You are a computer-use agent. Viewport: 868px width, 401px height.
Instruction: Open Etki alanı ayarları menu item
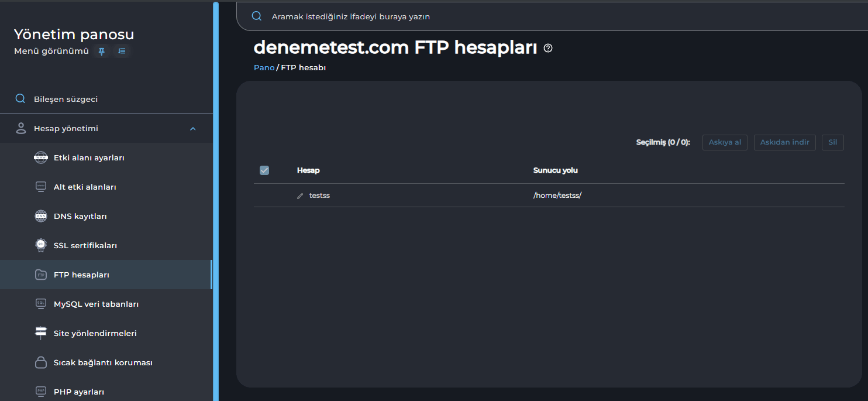89,157
